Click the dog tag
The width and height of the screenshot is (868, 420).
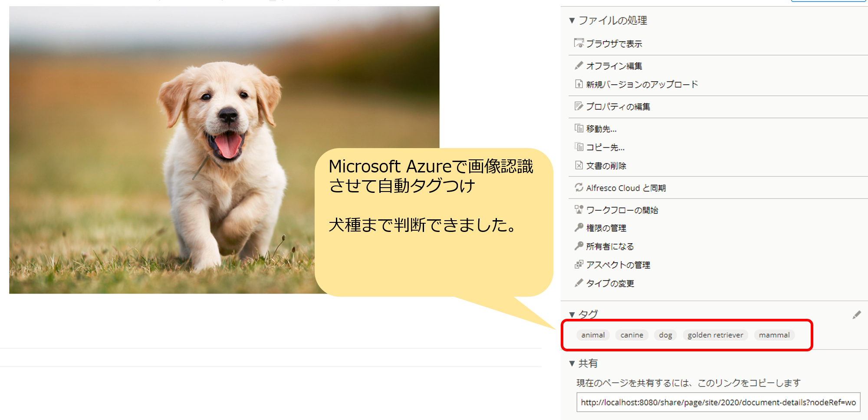pos(665,335)
